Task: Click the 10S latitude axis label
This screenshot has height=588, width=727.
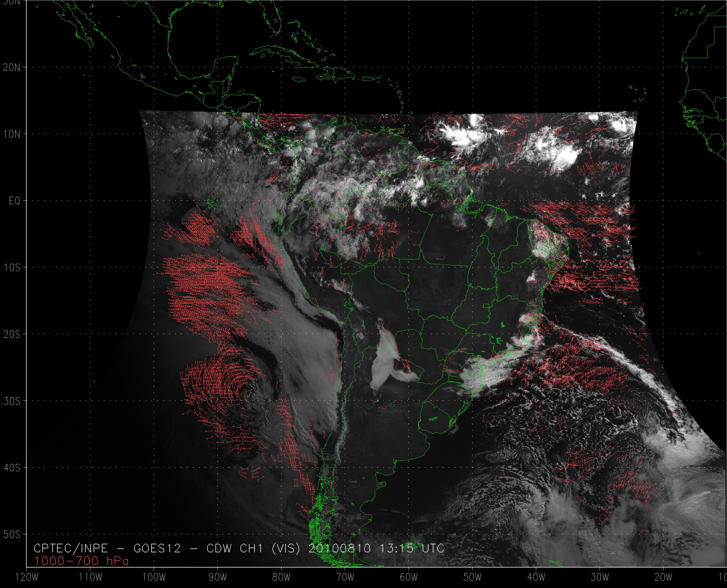Action: click(x=12, y=268)
